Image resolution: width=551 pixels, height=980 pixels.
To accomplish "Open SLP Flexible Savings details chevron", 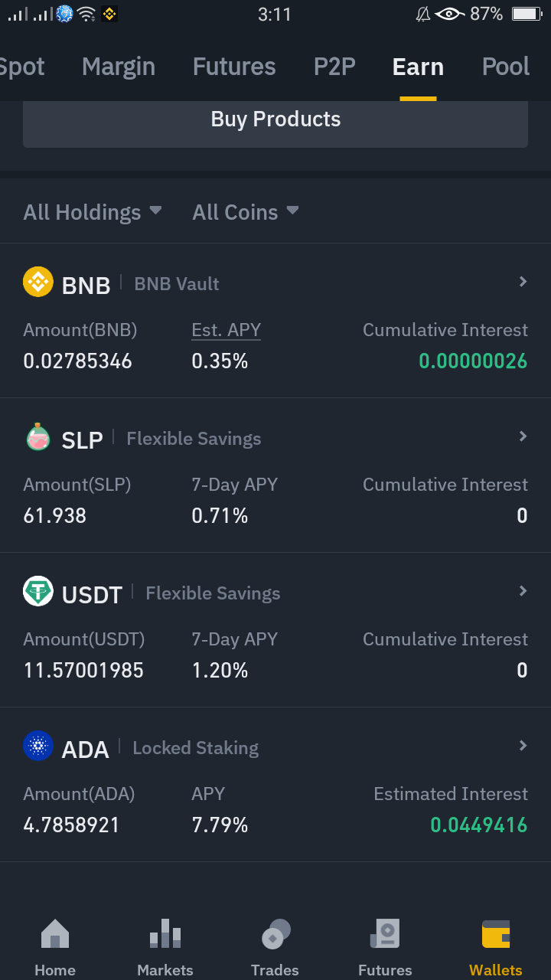I will tap(523, 436).
